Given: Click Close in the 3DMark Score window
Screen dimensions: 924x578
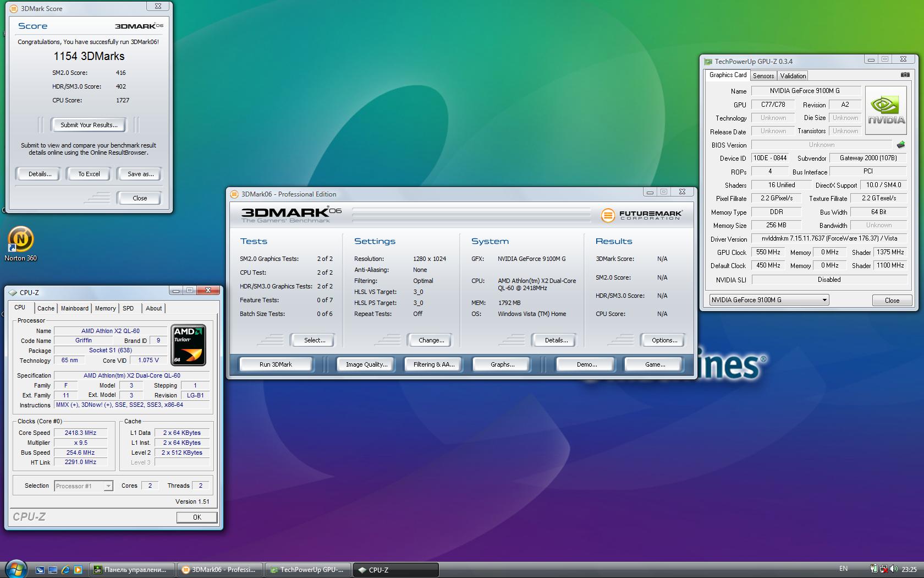Looking at the screenshot, I should click(x=140, y=198).
